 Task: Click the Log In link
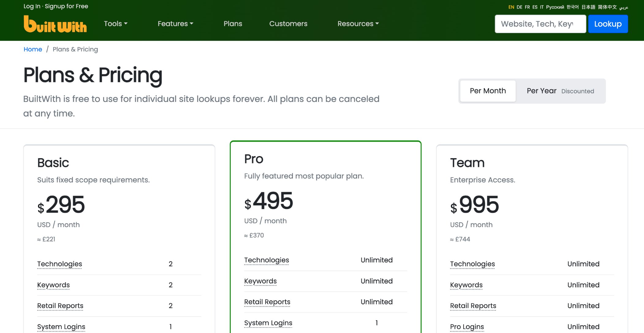pos(32,6)
